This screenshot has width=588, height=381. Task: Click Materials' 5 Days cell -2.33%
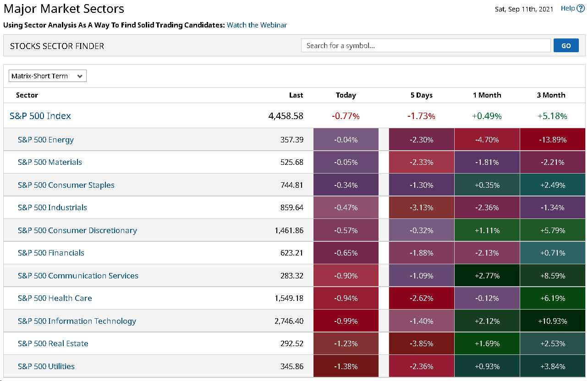tap(422, 162)
